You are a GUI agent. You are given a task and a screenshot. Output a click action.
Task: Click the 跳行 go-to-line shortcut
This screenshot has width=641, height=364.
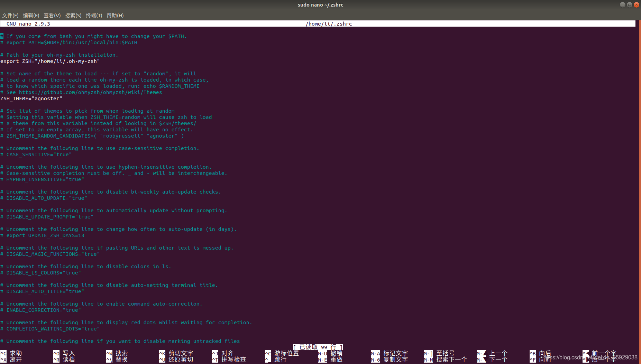pyautogui.click(x=276, y=360)
